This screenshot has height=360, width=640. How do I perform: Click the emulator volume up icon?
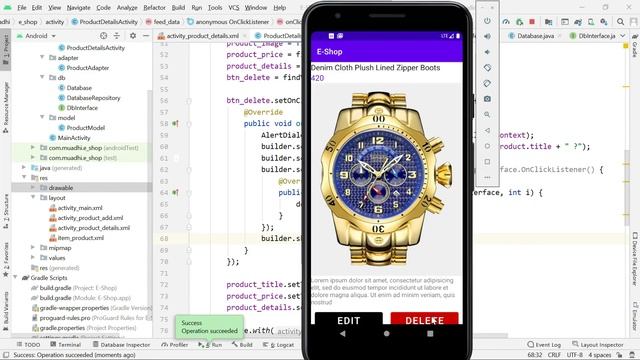pos(487,36)
